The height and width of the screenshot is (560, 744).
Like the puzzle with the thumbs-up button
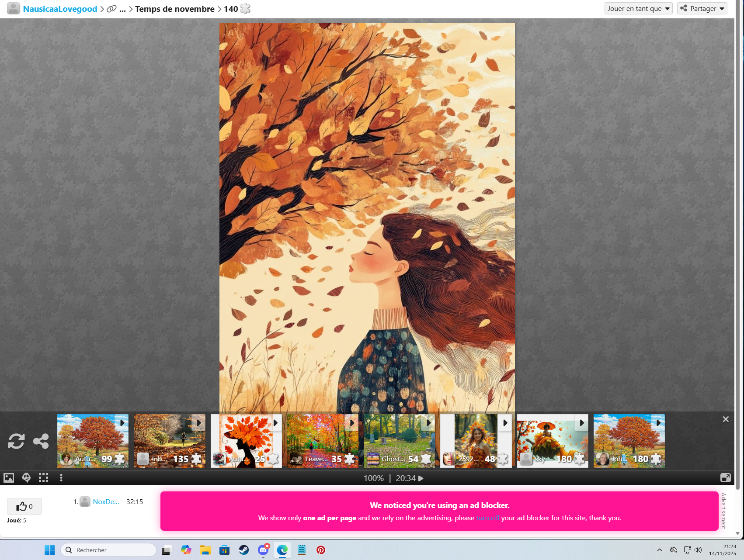click(24, 506)
